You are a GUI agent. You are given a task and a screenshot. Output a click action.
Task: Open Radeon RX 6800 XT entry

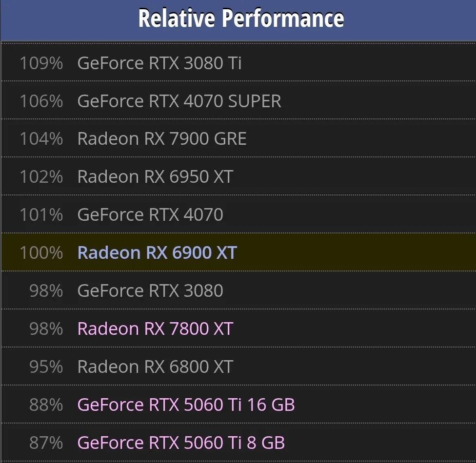click(x=155, y=367)
